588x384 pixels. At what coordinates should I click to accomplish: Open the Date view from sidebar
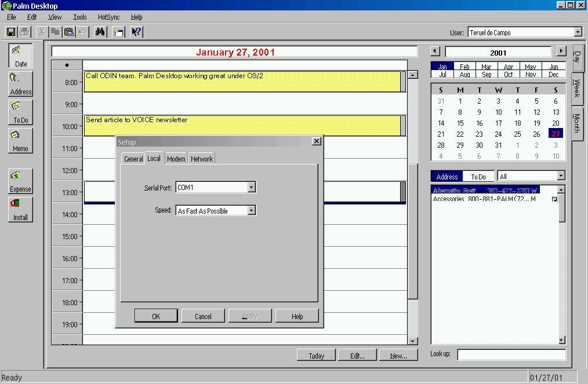[21, 56]
